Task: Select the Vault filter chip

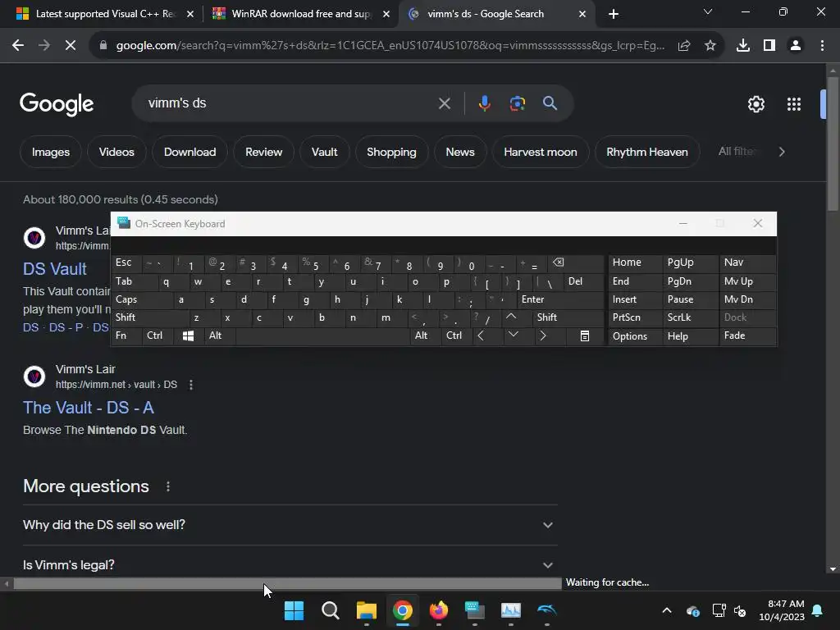Action: [324, 152]
